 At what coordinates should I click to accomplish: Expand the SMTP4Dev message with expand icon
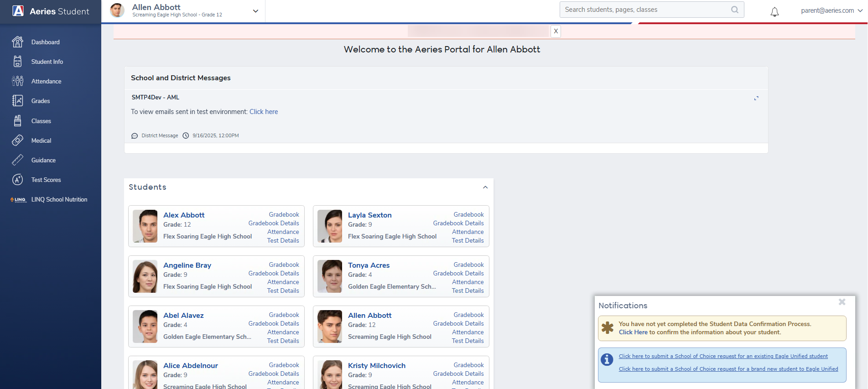(x=756, y=98)
